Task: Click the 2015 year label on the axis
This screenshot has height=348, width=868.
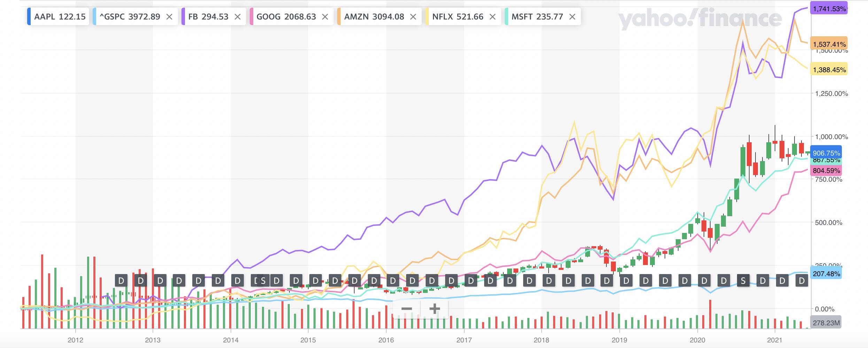Action: click(308, 340)
